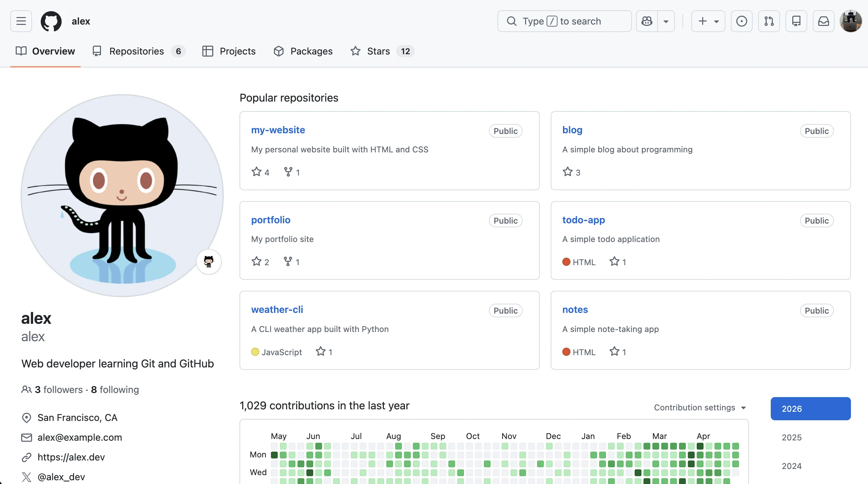The image size is (868, 484).
Task: Open the Create new plus menu
Action: (708, 21)
